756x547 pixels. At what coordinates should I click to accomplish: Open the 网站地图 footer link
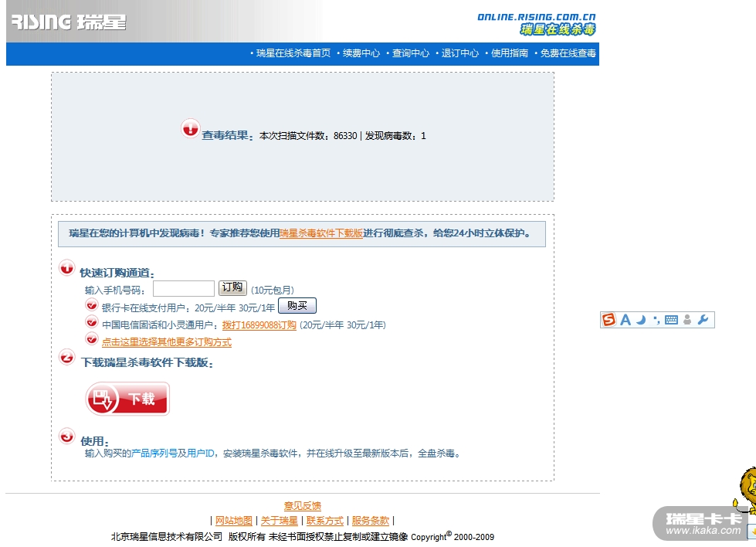click(x=234, y=521)
